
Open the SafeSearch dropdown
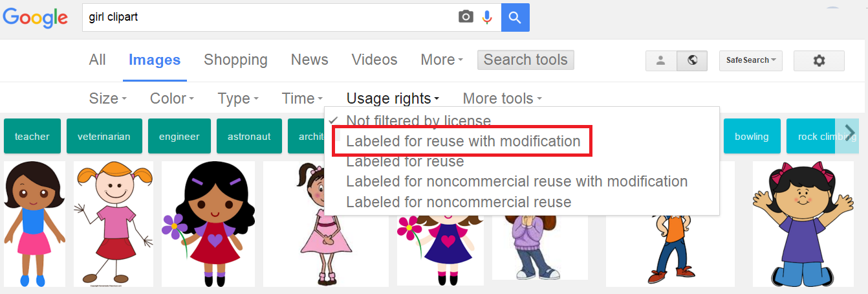[x=751, y=60]
